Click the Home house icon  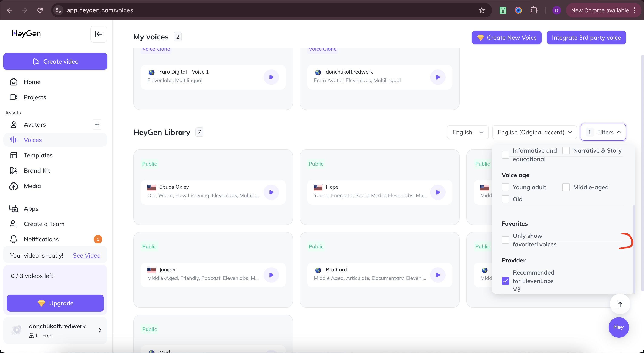[x=13, y=82]
